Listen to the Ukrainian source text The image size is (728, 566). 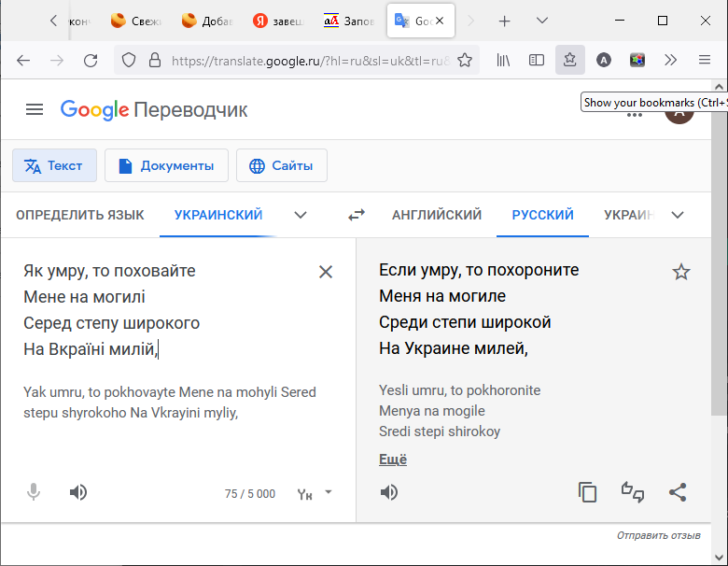78,492
